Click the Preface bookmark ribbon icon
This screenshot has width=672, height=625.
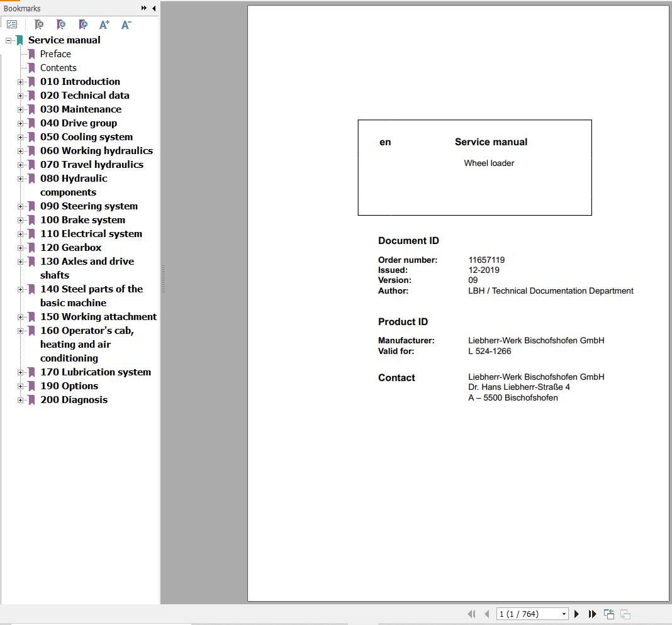(31, 54)
